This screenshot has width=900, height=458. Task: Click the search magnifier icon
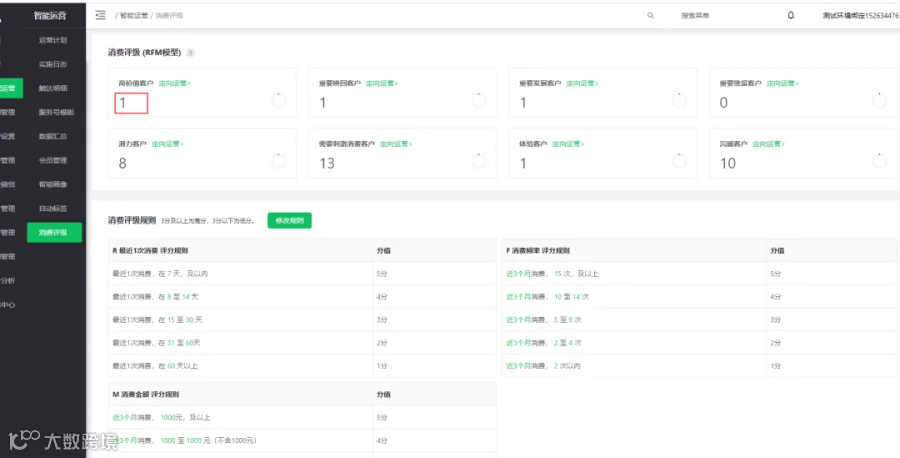pos(650,15)
